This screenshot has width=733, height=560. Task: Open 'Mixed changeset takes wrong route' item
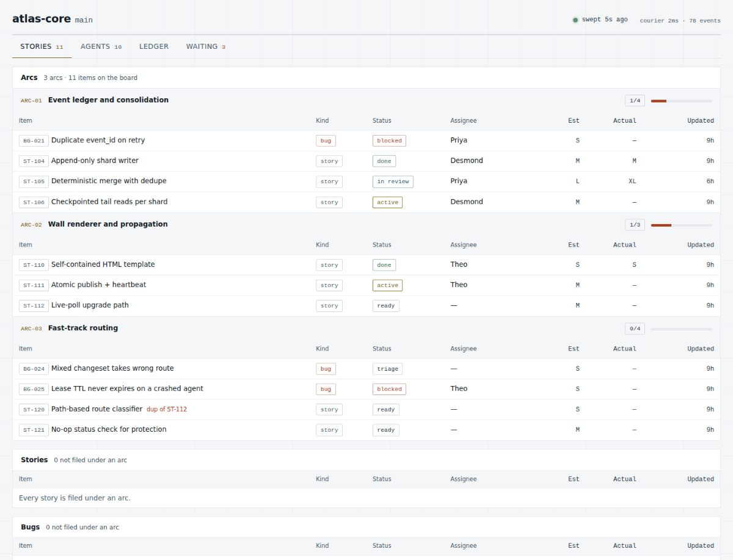click(112, 368)
